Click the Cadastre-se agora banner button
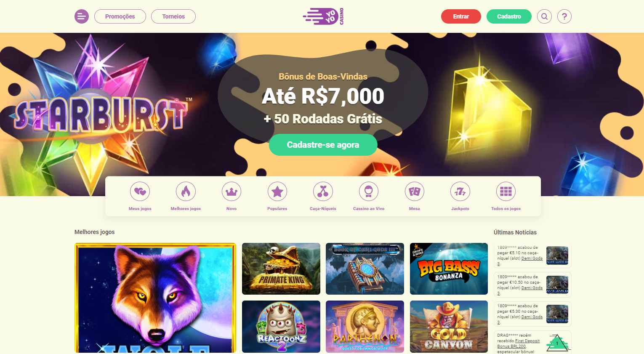The height and width of the screenshot is (354, 644). point(323,145)
